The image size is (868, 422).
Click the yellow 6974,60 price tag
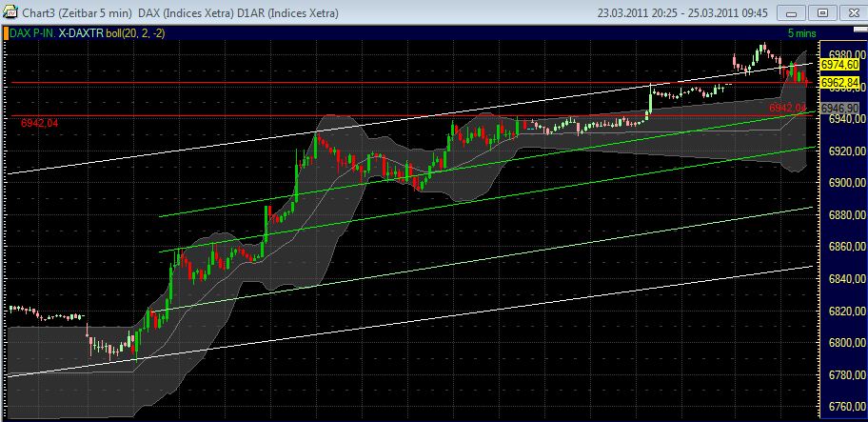pyautogui.click(x=839, y=66)
